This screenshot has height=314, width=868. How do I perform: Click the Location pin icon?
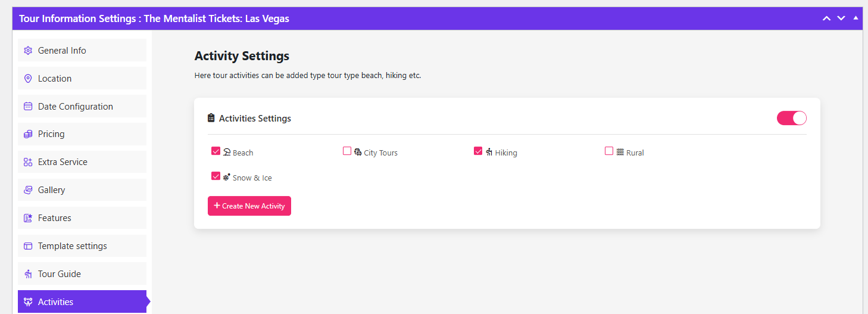click(x=27, y=79)
